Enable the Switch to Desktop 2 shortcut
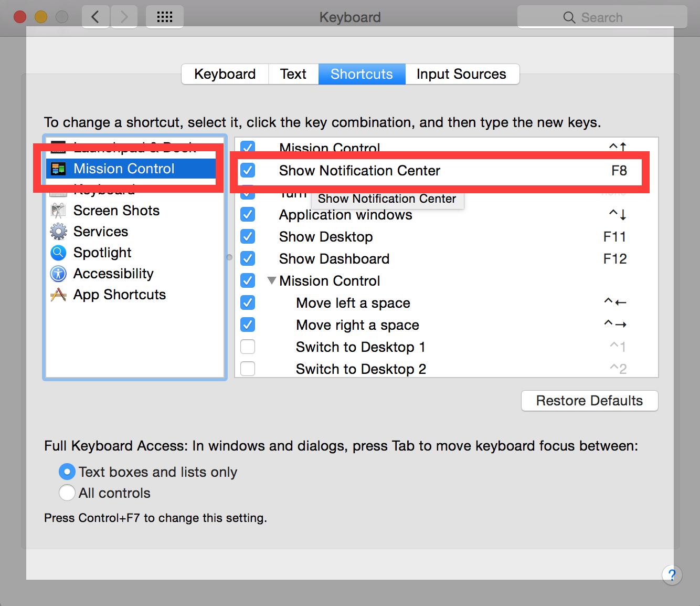Viewport: 700px width, 606px height. (x=247, y=369)
